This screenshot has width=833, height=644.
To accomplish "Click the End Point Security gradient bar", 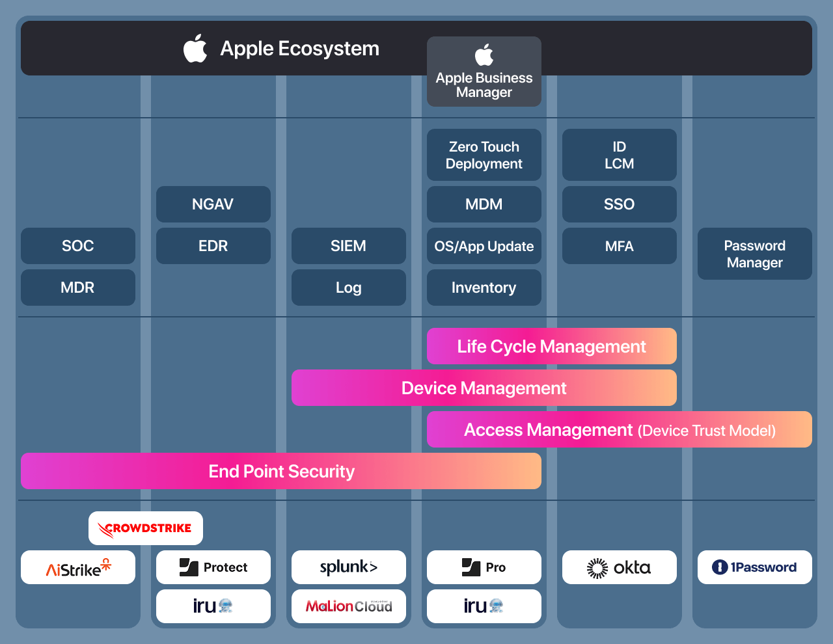I will 281,471.
